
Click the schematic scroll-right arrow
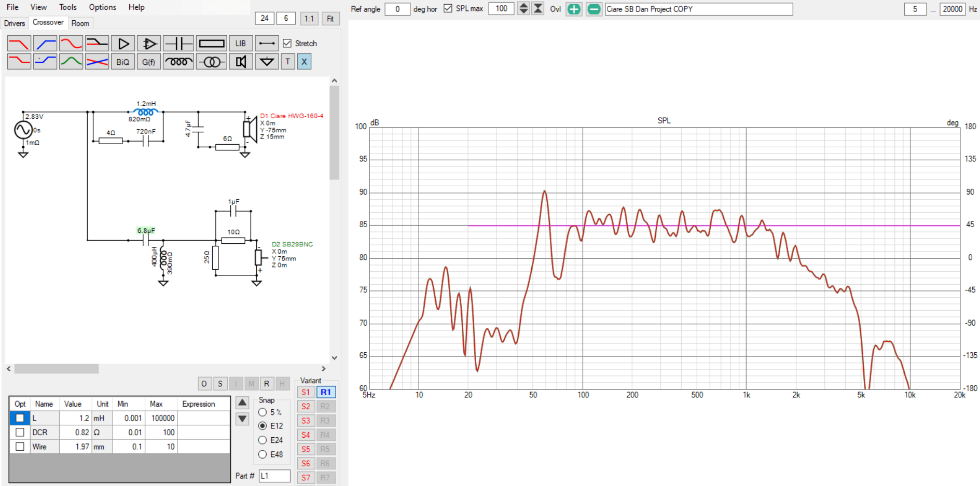point(323,369)
